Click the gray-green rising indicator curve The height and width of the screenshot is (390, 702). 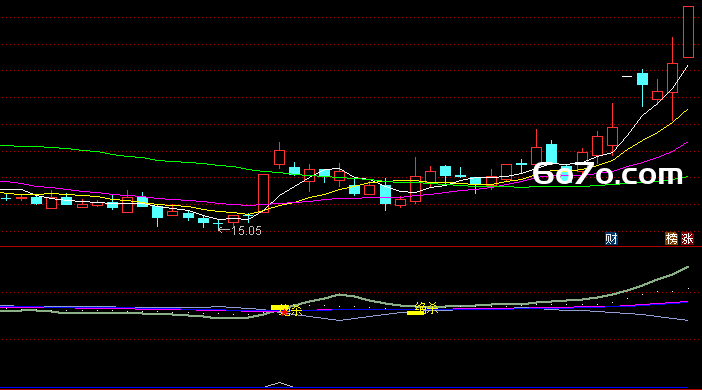pos(649,283)
